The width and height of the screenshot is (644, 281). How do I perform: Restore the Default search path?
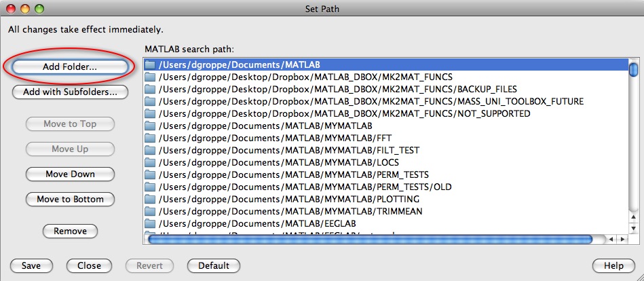coord(213,266)
